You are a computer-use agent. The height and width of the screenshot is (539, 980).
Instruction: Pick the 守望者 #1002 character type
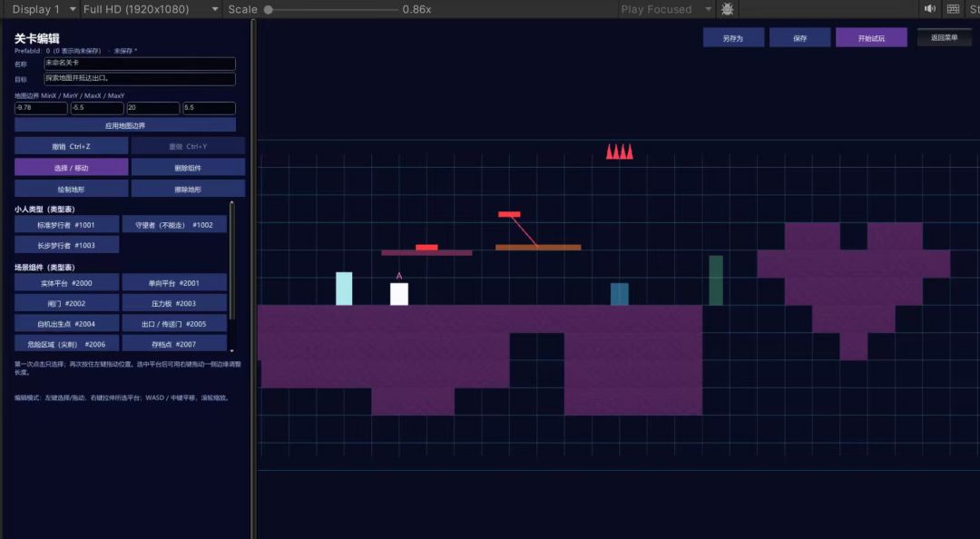pos(174,224)
